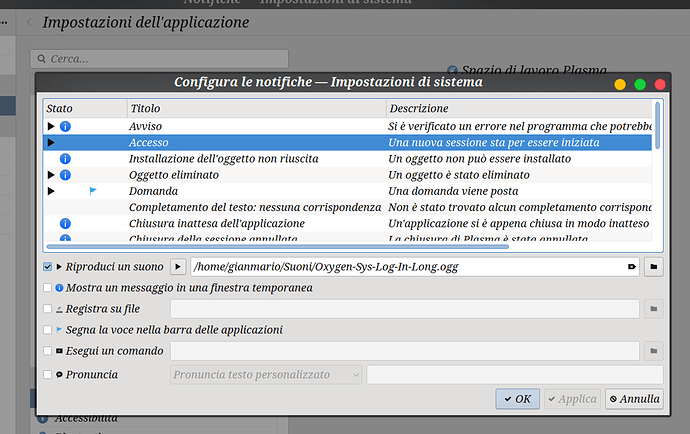Clear the sound file path field

pos(631,267)
